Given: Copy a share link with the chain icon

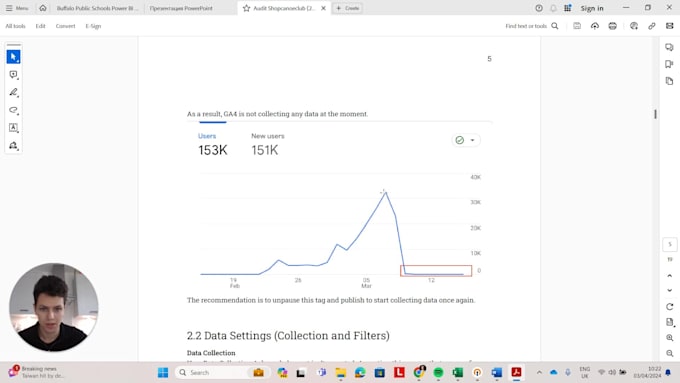Looking at the screenshot, I should tap(651, 26).
